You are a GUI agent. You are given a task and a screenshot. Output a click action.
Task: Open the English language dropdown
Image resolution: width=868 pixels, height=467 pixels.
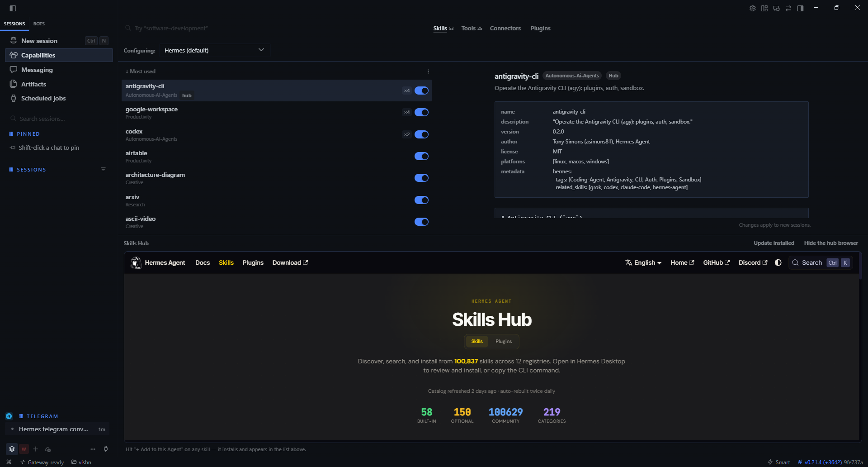point(643,262)
